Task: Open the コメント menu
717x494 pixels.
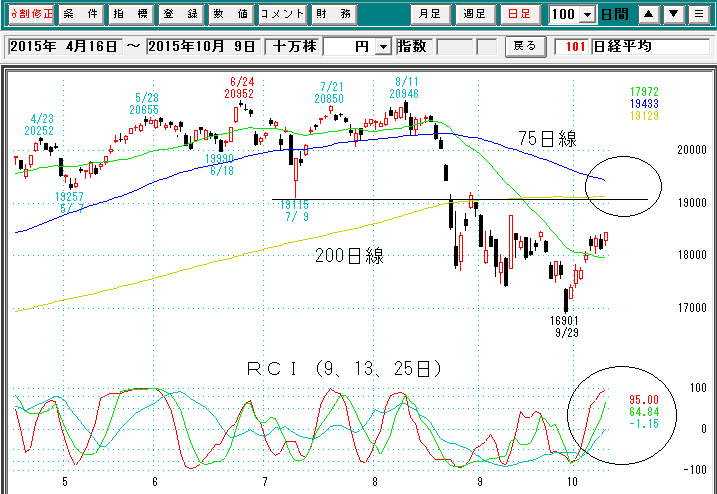Action: click(281, 15)
